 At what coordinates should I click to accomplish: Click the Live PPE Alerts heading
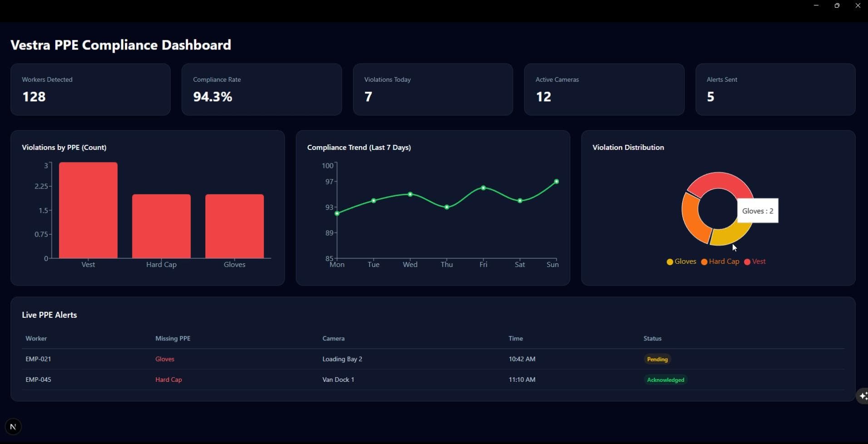pyautogui.click(x=49, y=315)
